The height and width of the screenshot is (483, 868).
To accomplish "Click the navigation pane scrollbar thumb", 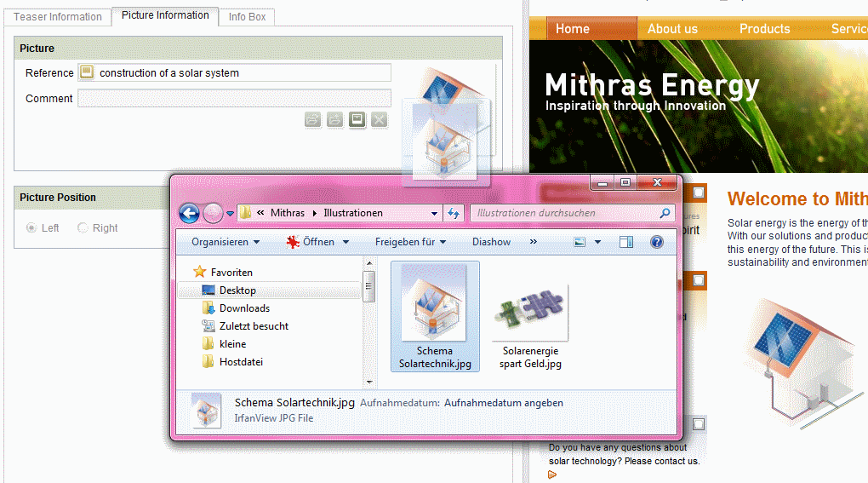I will 369,286.
